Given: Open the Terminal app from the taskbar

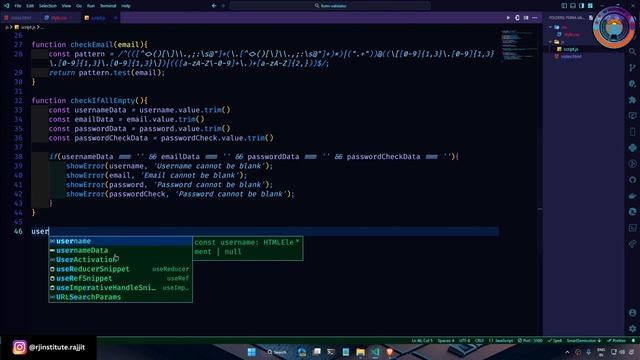Looking at the screenshot, I should pyautogui.click(x=331, y=352).
